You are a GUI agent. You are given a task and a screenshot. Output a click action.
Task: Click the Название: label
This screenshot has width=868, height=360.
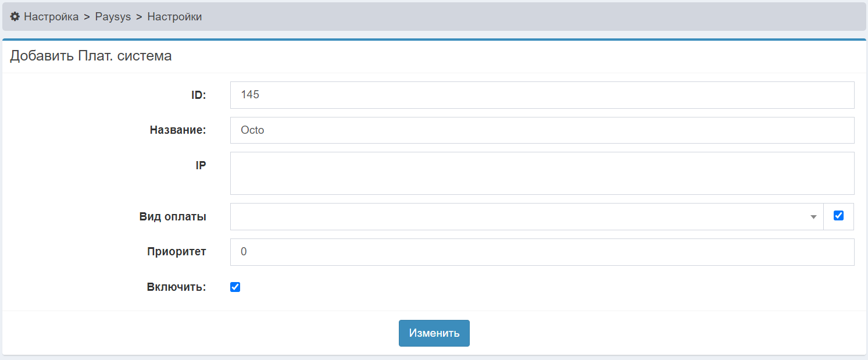click(178, 130)
